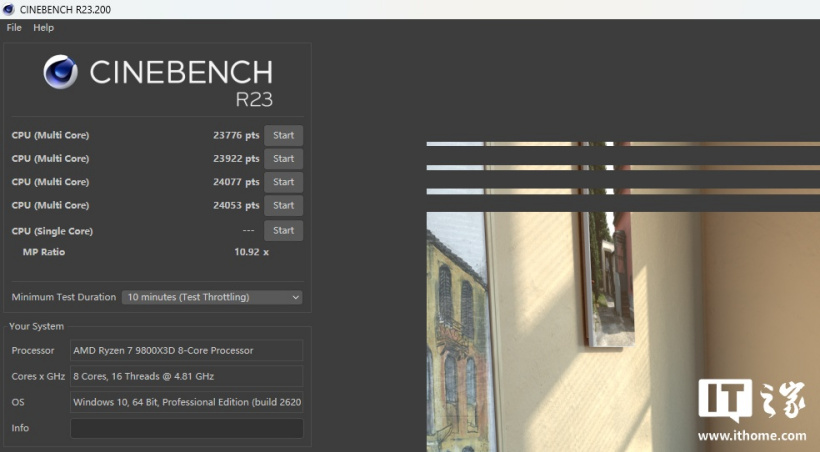This screenshot has height=452, width=820.
Task: Start the multi core test scoring 24053 pts
Action: point(283,206)
